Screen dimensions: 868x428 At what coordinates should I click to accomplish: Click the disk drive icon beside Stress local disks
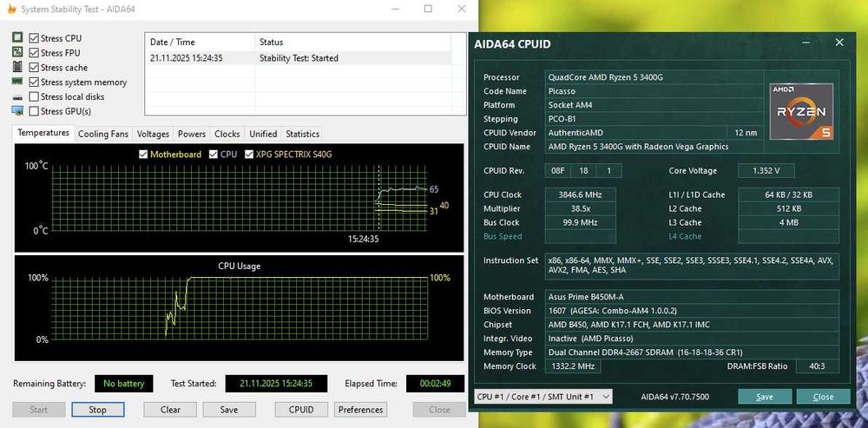pos(17,97)
